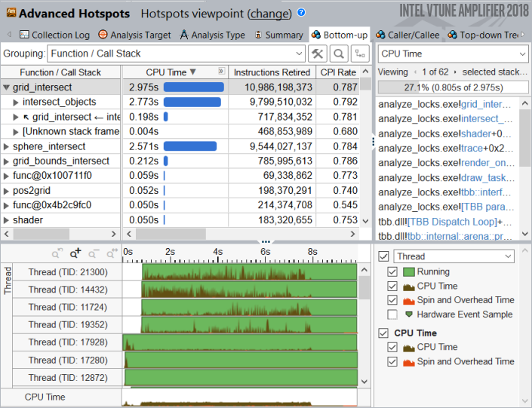Switch to the Summary tab
Viewport: 532px width, 408px height.
click(x=279, y=35)
